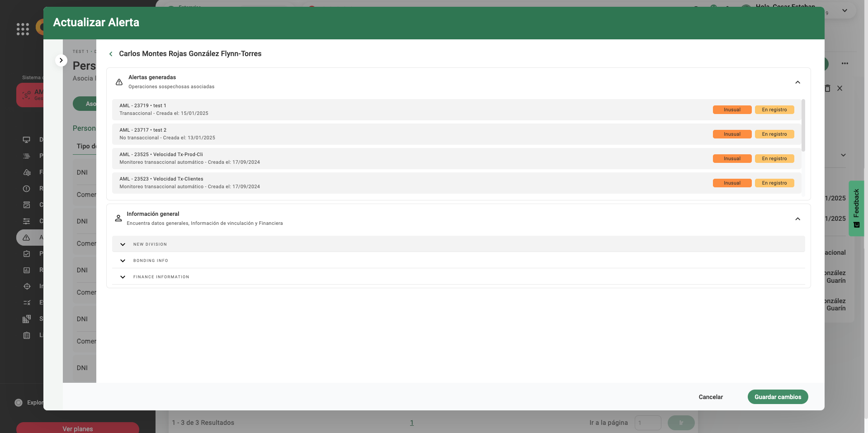Click the crosshair target icon in sidebar

27,286
